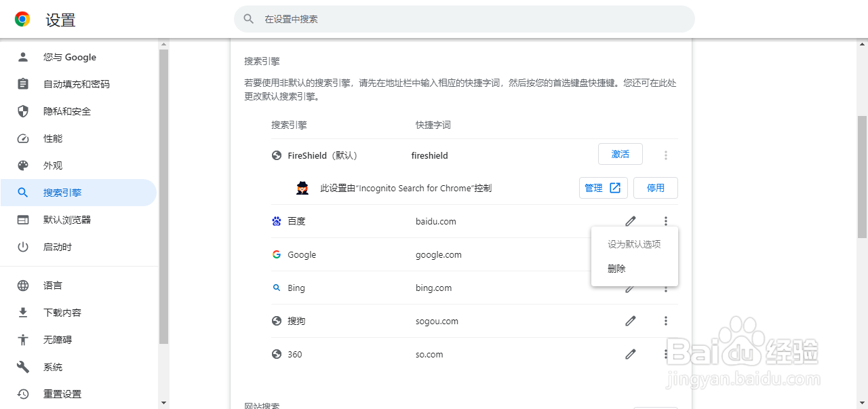Image resolution: width=868 pixels, height=409 pixels.
Task: Click the bing.com shortcut text
Action: 434,288
